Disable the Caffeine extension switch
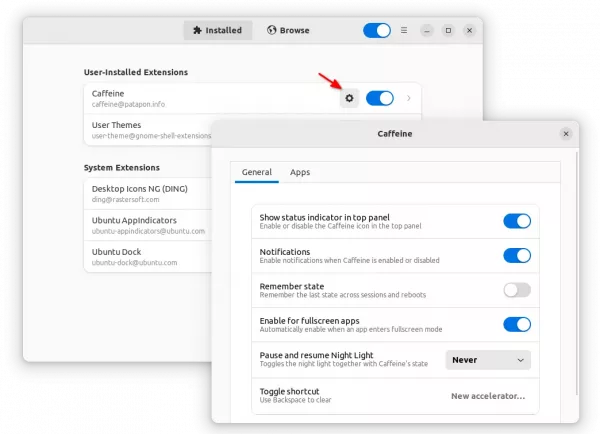 (x=380, y=98)
